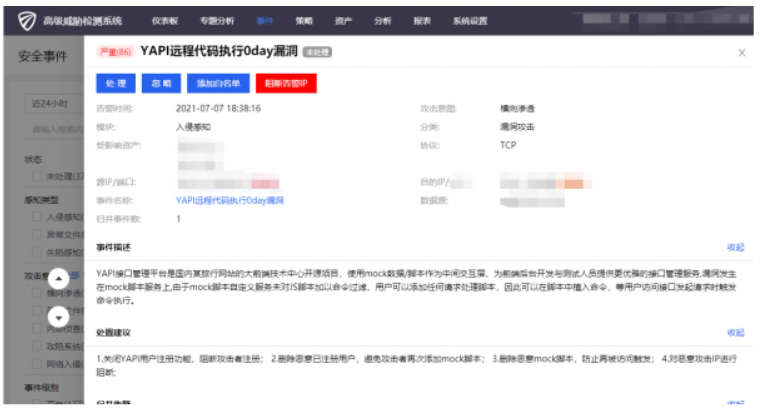Toggle the 异常文件 checkbox
The width and height of the screenshot is (760, 411).
36,235
